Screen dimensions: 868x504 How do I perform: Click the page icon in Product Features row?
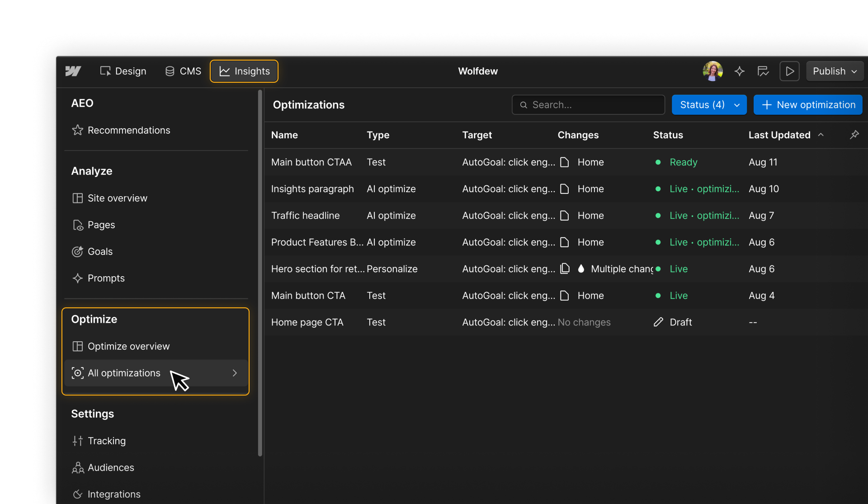click(564, 242)
